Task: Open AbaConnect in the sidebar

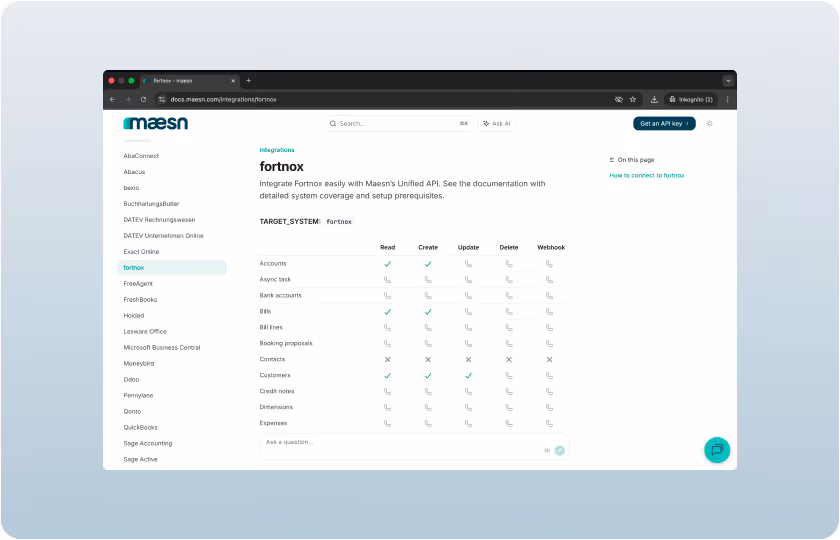Action: pyautogui.click(x=141, y=156)
